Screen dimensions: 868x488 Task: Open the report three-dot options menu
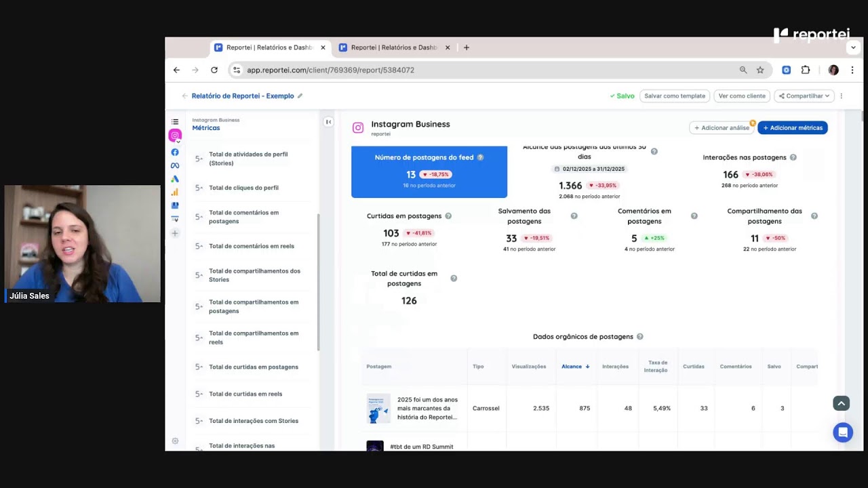[x=842, y=96]
